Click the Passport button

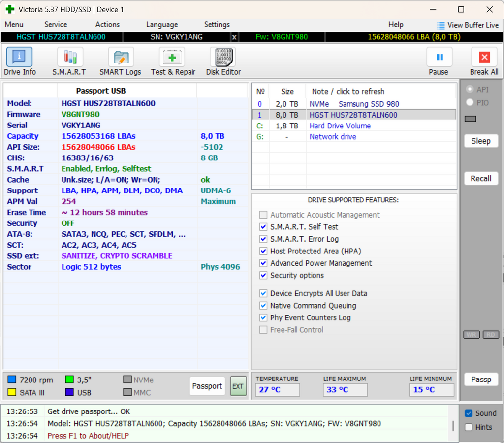[207, 386]
